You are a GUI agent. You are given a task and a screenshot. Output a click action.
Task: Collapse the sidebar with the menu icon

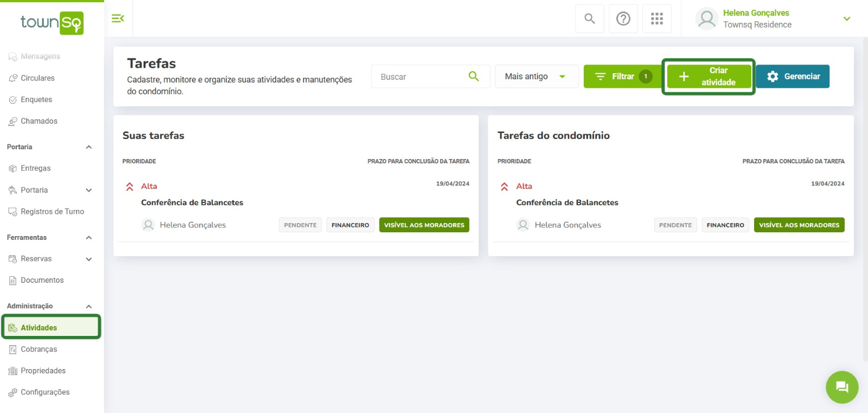coord(118,18)
